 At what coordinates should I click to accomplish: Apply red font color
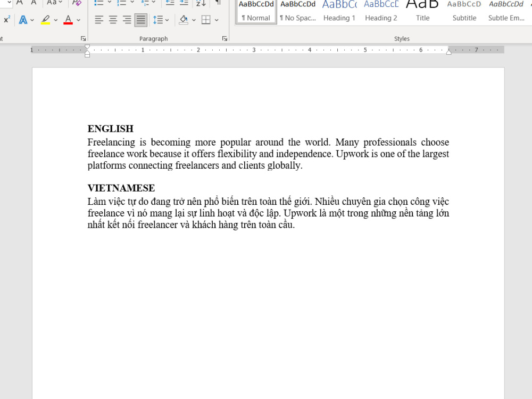(x=68, y=20)
